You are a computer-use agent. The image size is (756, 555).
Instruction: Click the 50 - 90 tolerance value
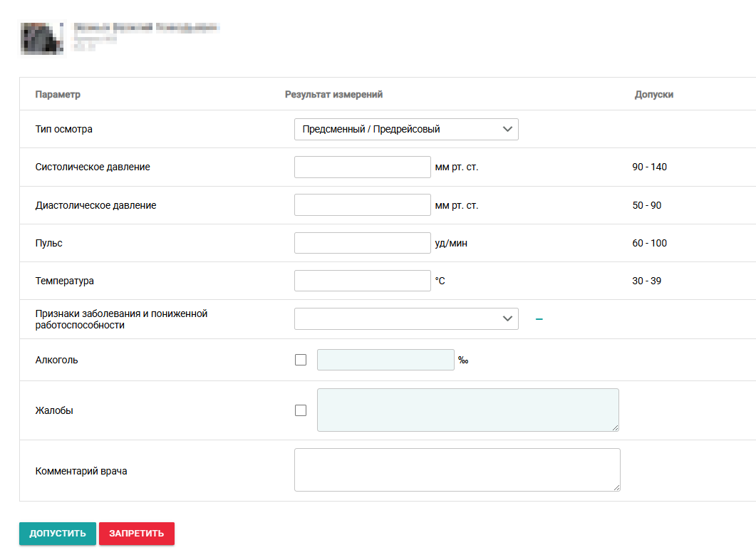coord(646,205)
